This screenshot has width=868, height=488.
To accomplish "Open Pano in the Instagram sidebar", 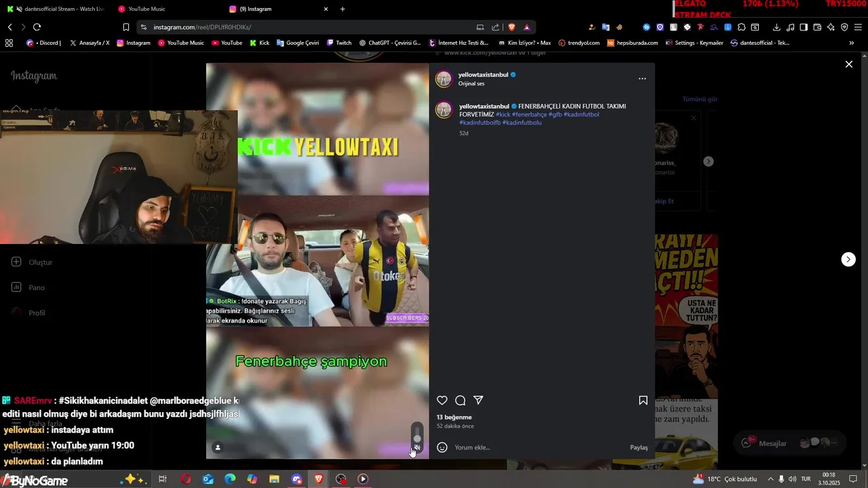I will click(x=28, y=287).
